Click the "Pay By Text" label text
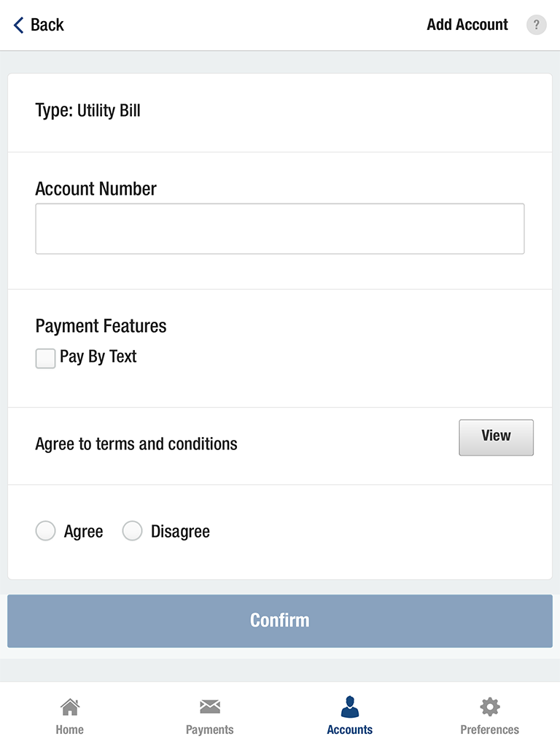Screen dimensions: 560x747 tap(98, 357)
